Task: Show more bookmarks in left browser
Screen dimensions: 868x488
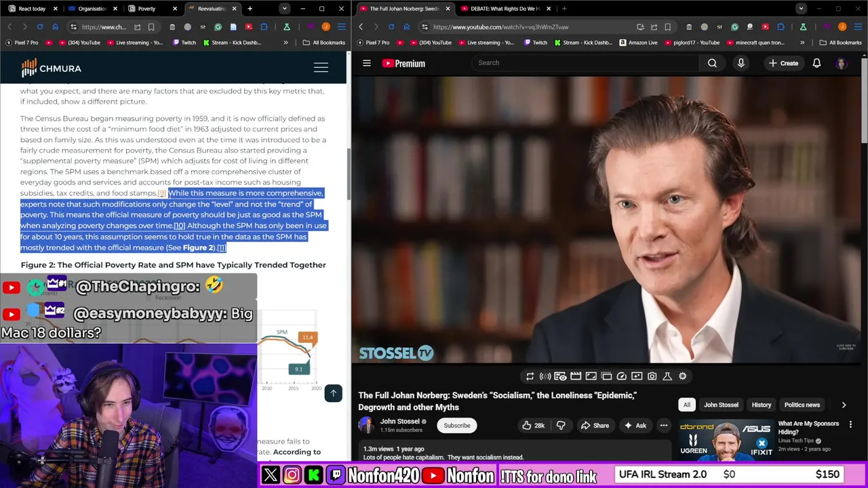Action: pos(285,43)
